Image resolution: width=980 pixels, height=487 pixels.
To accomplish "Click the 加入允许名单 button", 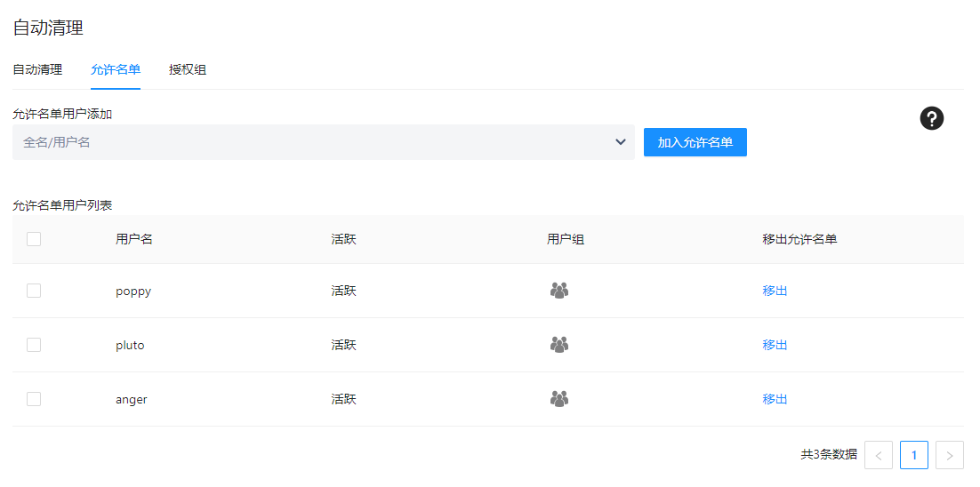I will 695,142.
